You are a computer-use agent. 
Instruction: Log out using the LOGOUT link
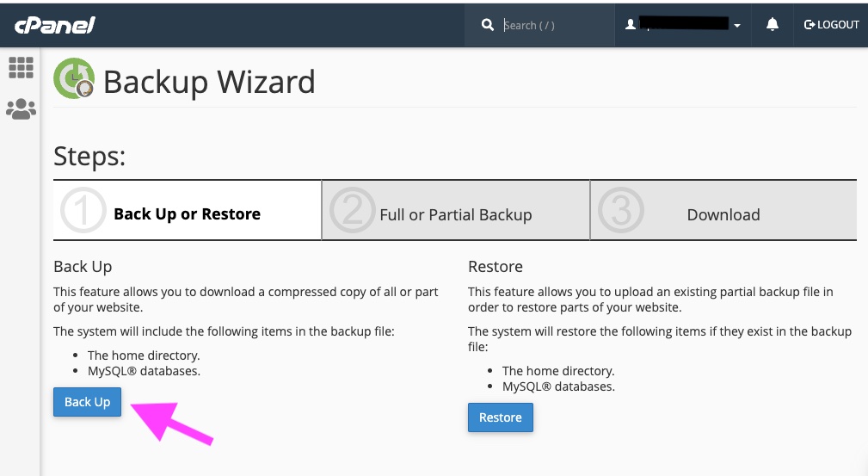point(831,25)
